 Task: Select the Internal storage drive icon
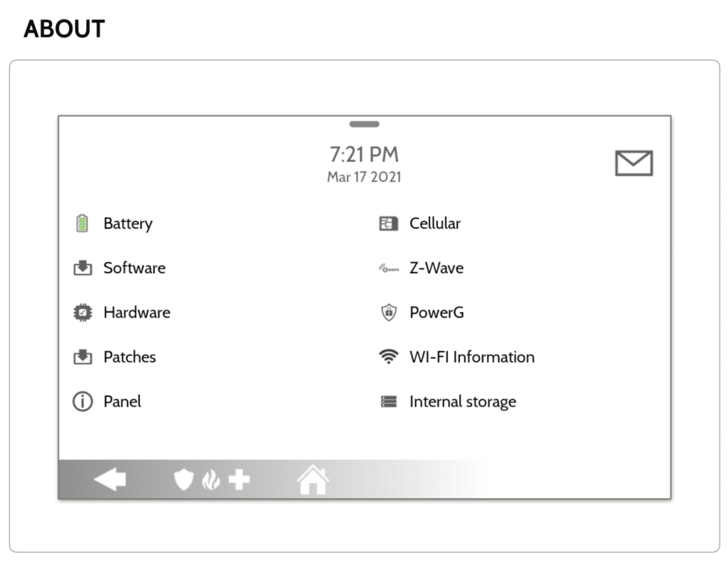click(x=389, y=402)
